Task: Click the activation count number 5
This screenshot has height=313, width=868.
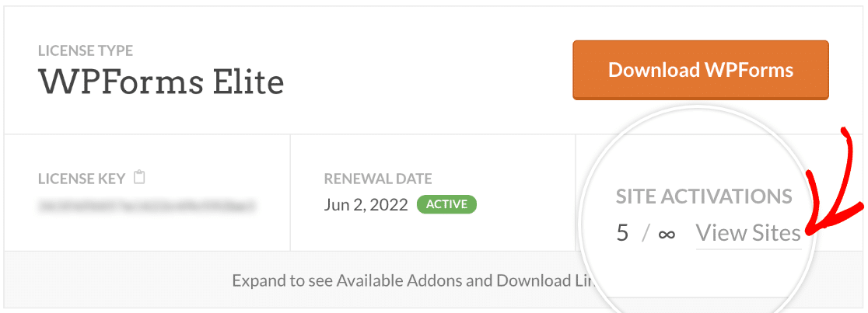Action: [x=623, y=233]
